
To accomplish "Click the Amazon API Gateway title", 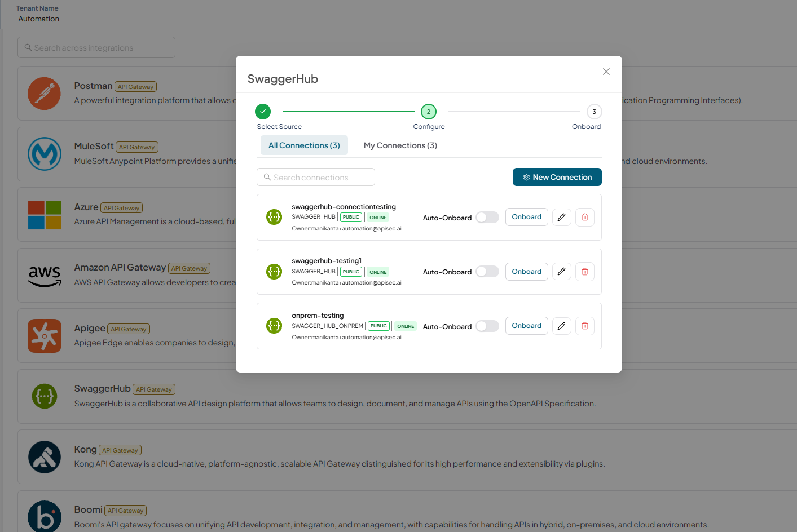I will [x=120, y=267].
